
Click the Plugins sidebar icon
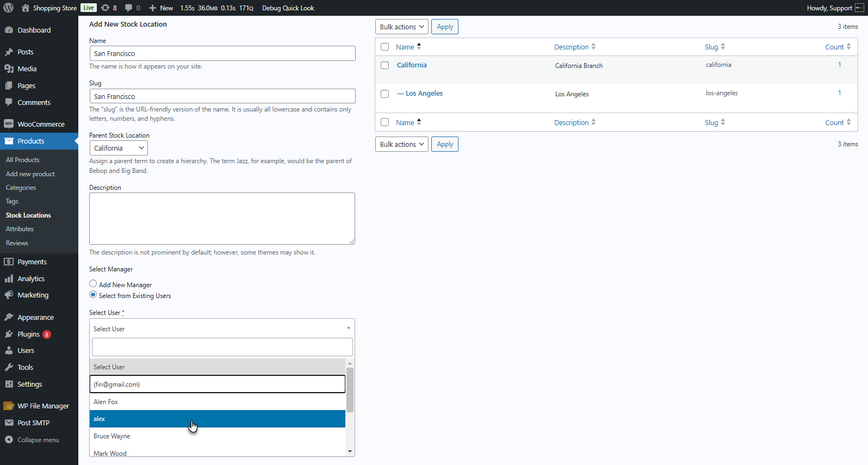point(9,334)
